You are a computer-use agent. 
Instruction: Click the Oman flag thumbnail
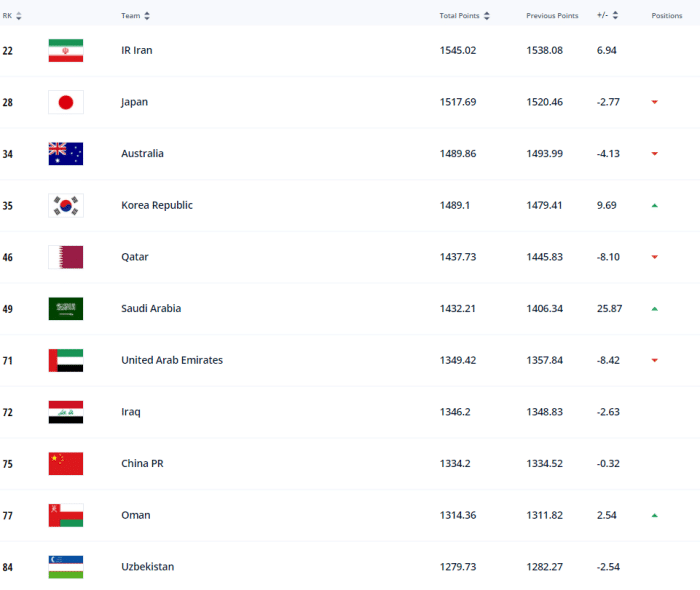coord(66,515)
